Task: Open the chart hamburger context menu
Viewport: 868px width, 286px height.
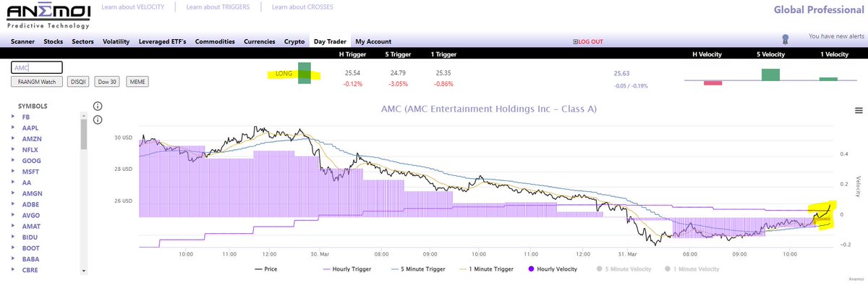Action: point(859,111)
